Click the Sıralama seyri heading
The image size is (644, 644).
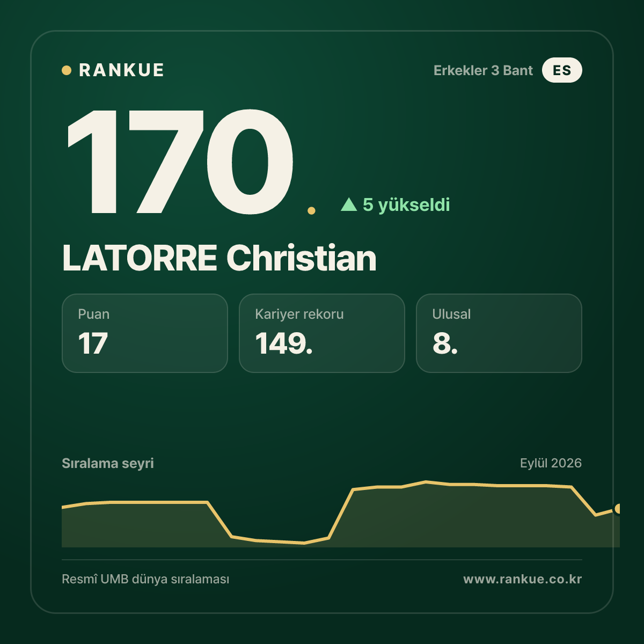click(x=108, y=463)
